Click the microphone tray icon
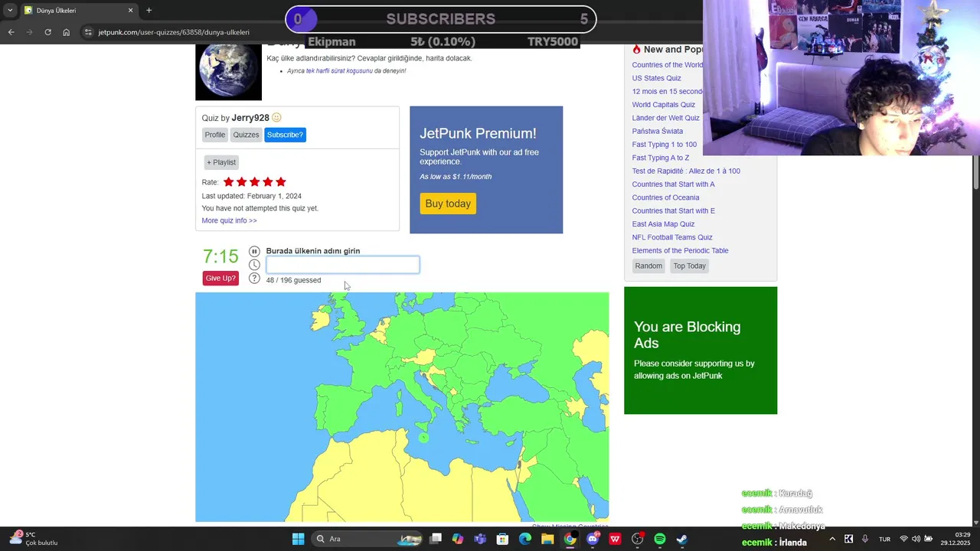Viewport: 980px width, 551px height. click(x=865, y=539)
